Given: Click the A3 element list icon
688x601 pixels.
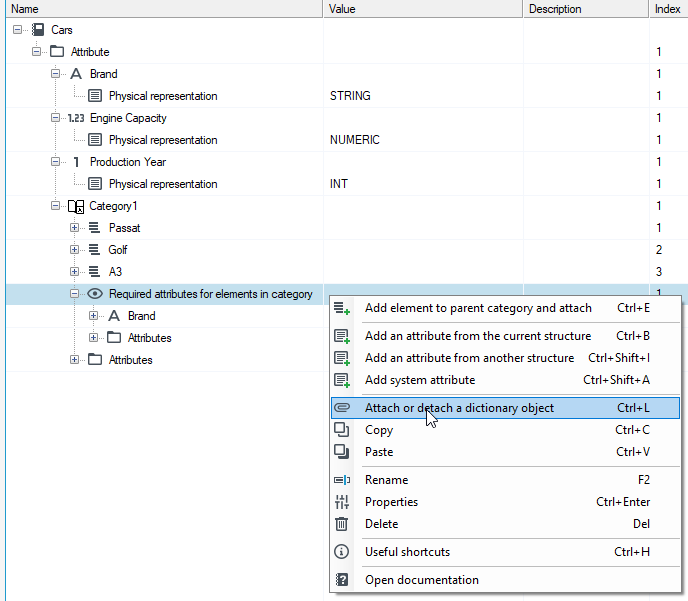Looking at the screenshot, I should (x=94, y=272).
